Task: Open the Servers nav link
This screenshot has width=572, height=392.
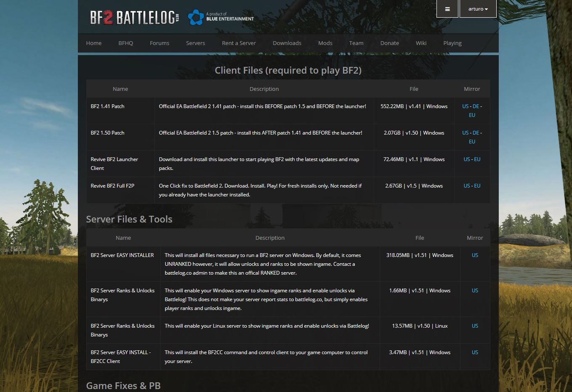Action: click(x=195, y=43)
